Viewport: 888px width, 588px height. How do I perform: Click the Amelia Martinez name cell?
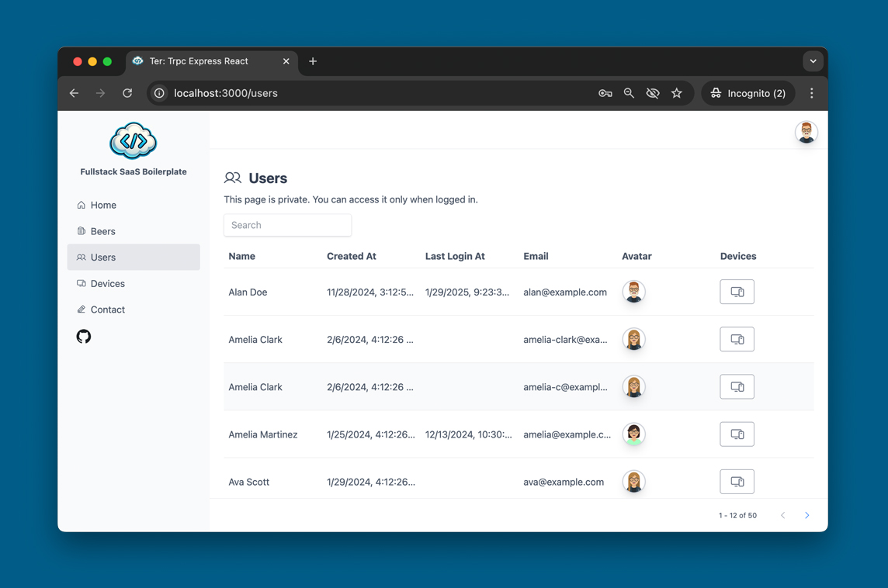(x=263, y=434)
